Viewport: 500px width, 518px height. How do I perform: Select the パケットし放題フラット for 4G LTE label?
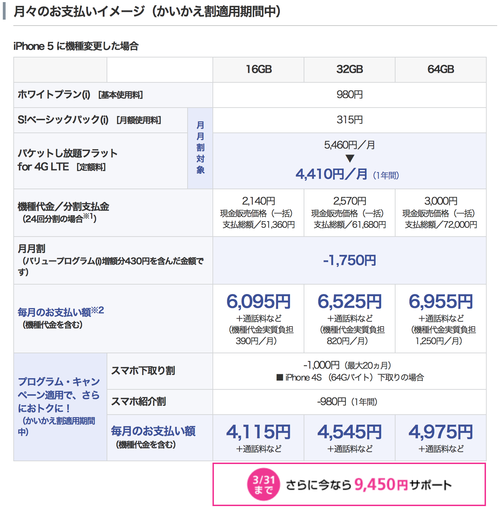[x=67, y=160]
